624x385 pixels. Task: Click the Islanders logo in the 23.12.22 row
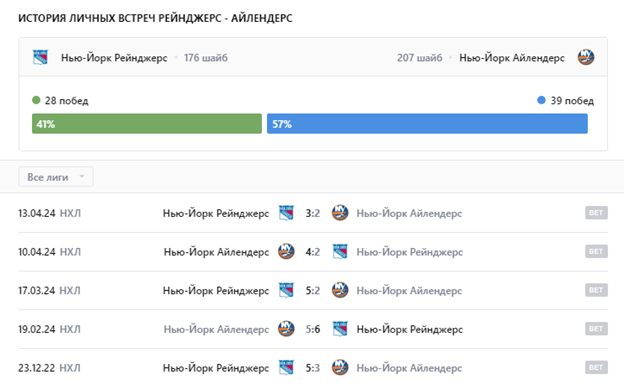(340, 367)
